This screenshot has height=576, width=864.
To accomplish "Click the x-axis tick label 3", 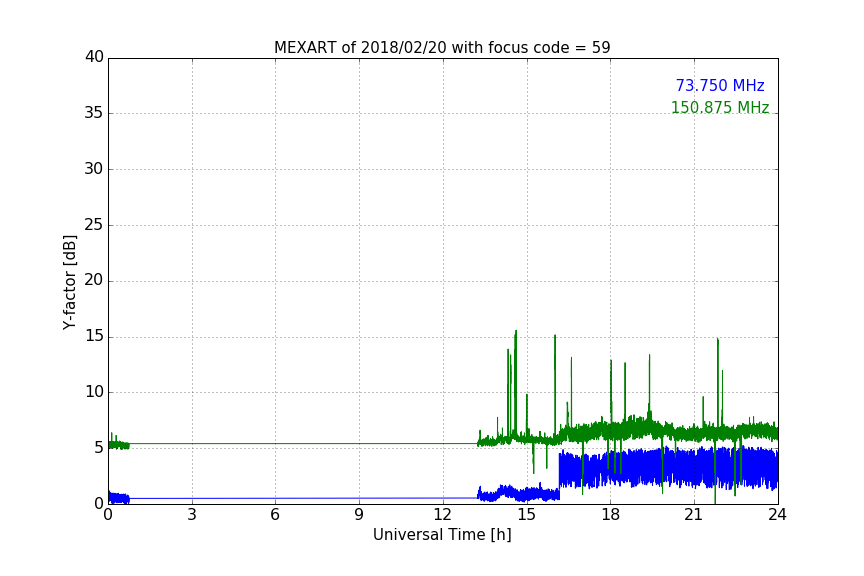I will tap(192, 515).
